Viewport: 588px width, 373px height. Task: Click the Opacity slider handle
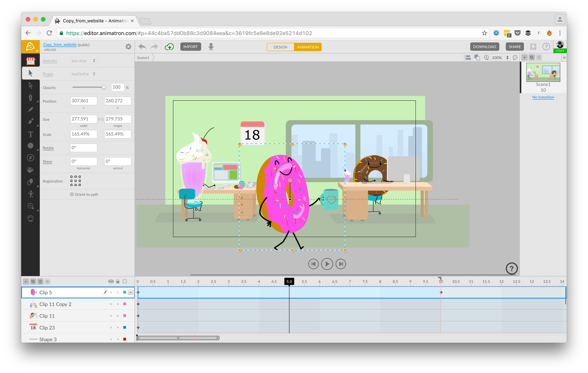[104, 87]
